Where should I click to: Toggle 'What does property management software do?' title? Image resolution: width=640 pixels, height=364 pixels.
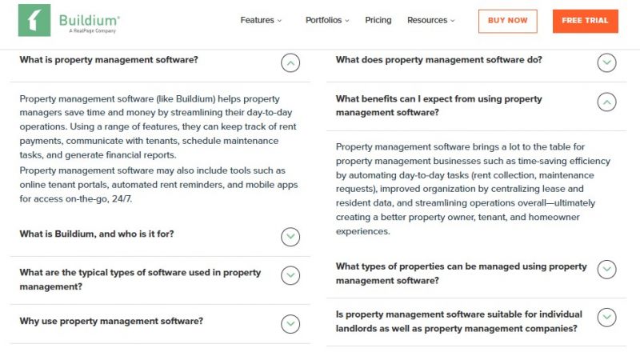438,59
